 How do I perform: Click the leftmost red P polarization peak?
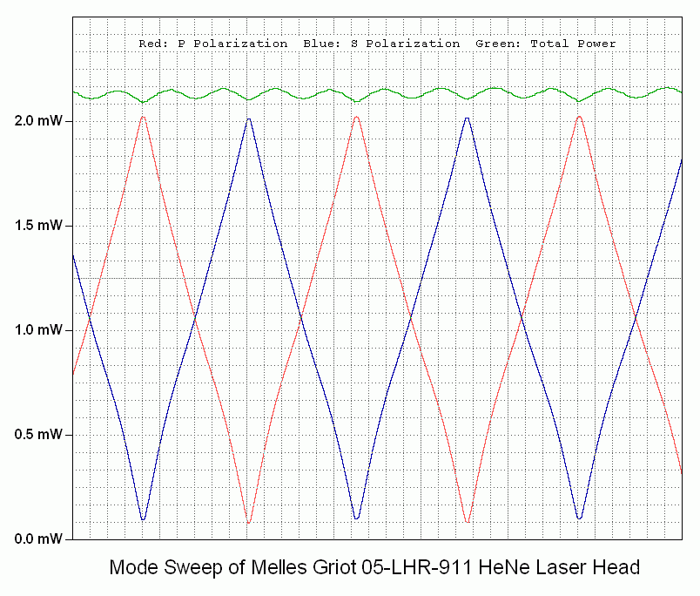coord(144,117)
